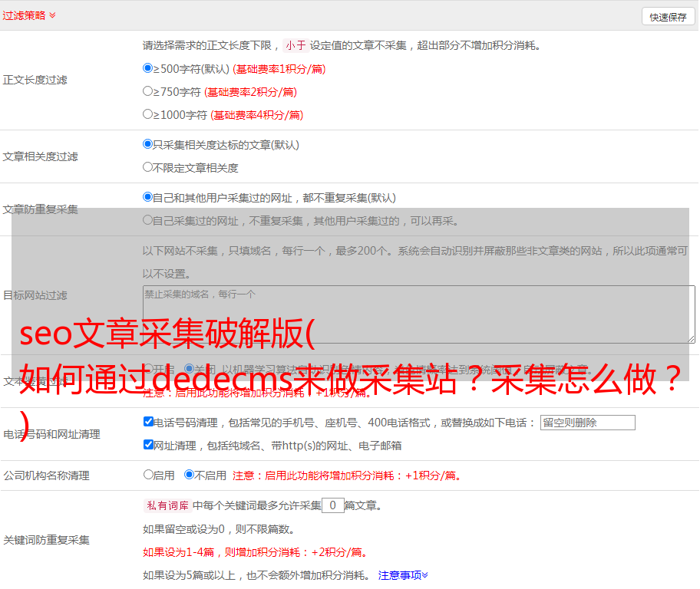Choose 不限定文章相关度 radio option
Image resolution: width=700 pixels, height=589 pixels.
[x=147, y=167]
